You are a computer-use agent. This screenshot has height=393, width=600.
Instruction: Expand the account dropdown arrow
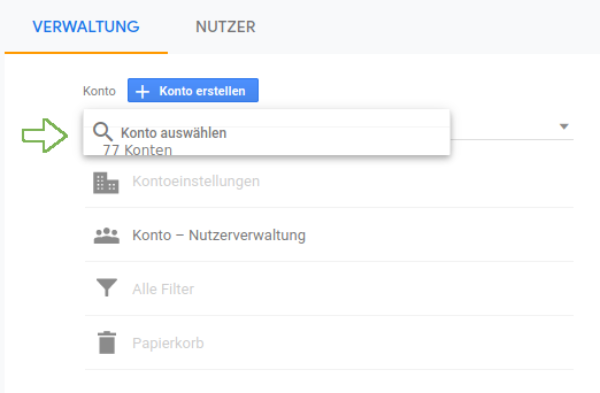564,126
